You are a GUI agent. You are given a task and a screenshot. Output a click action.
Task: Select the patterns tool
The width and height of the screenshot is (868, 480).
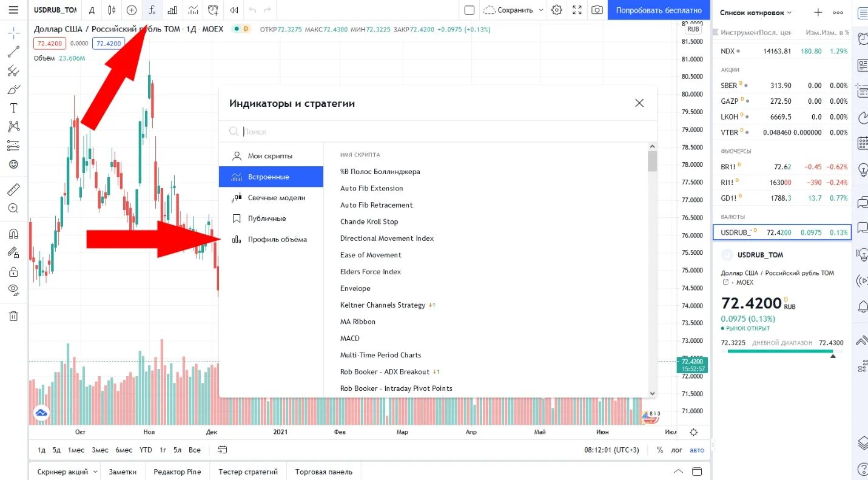tap(13, 126)
